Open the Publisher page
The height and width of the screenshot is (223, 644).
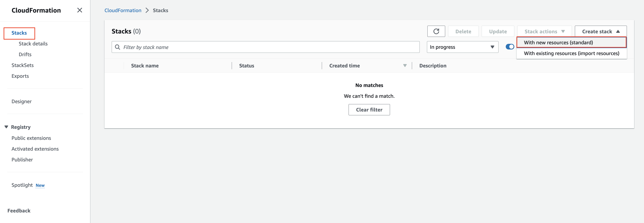[x=22, y=160]
